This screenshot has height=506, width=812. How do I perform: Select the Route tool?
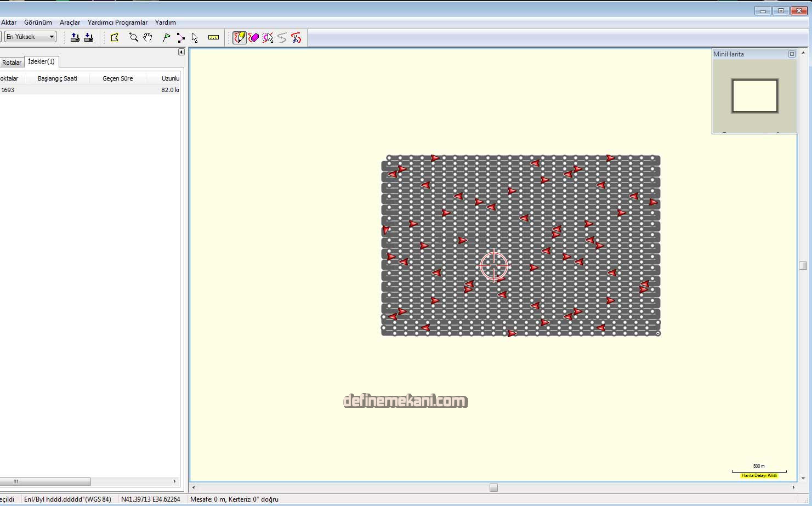coord(181,37)
